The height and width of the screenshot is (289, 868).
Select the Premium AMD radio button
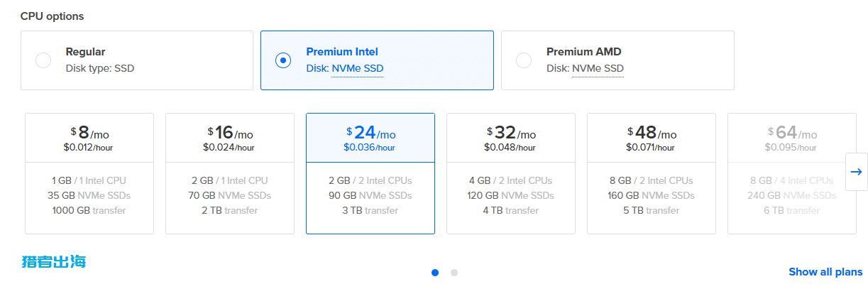click(524, 60)
